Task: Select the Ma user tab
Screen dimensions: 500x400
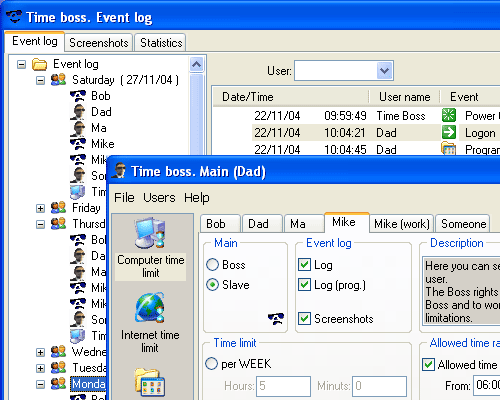Action: [x=304, y=223]
